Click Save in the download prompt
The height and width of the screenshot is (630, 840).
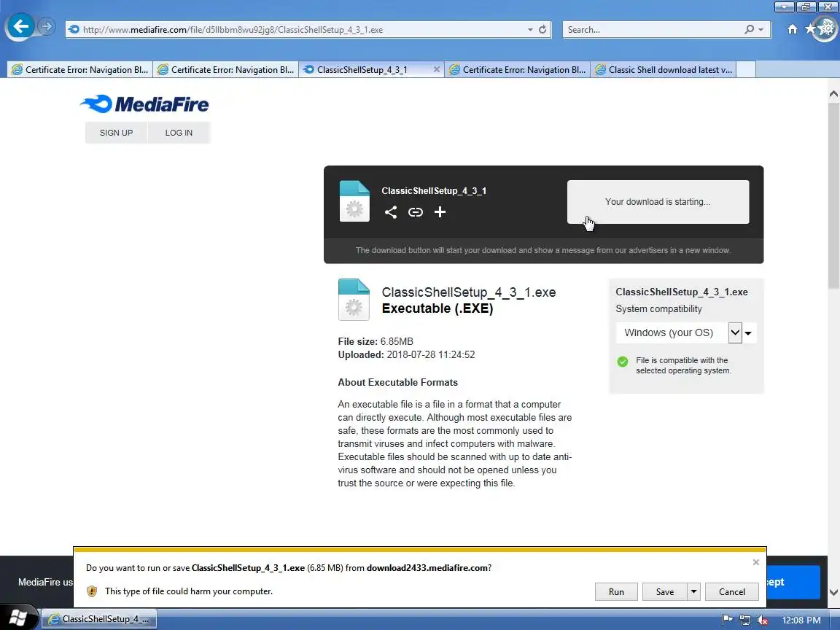coord(665,591)
